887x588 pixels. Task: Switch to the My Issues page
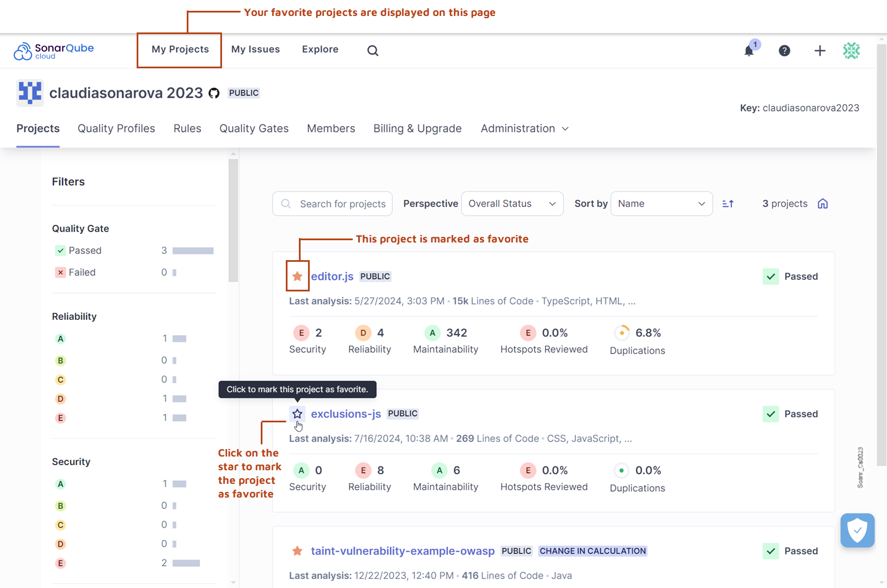tap(255, 49)
